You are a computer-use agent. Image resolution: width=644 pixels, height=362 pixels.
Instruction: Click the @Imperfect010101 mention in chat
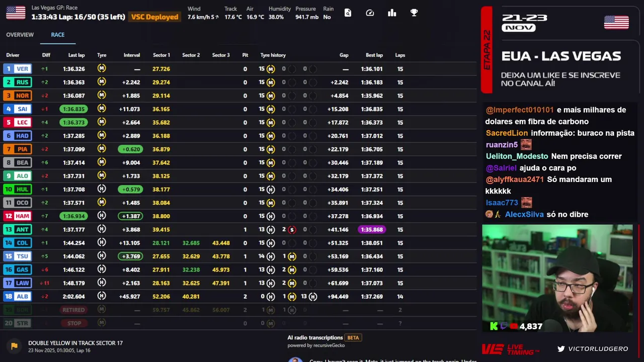point(520,110)
